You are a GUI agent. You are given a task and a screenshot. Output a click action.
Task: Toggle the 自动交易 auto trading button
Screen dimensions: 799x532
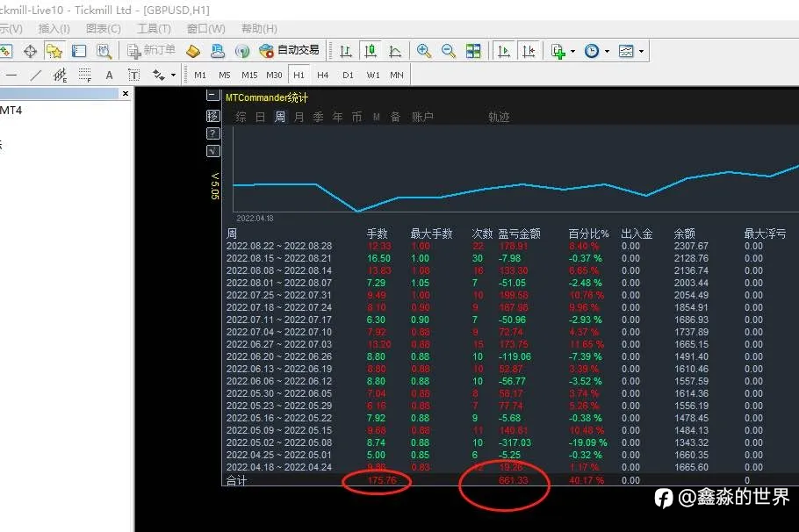pos(289,50)
